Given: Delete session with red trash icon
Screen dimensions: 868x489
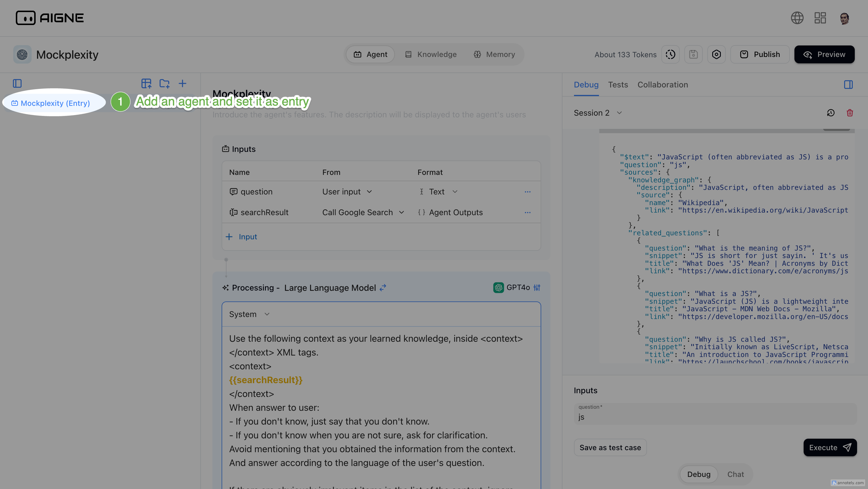Looking at the screenshot, I should [850, 113].
